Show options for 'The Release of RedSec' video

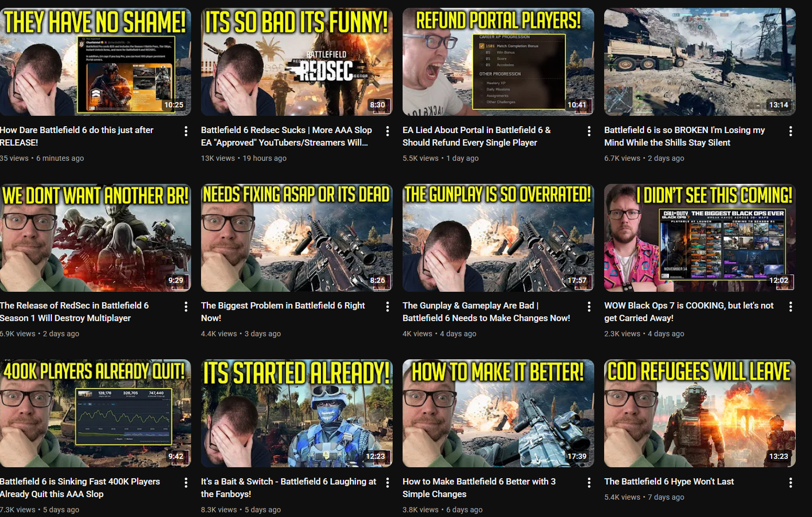pyautogui.click(x=186, y=306)
